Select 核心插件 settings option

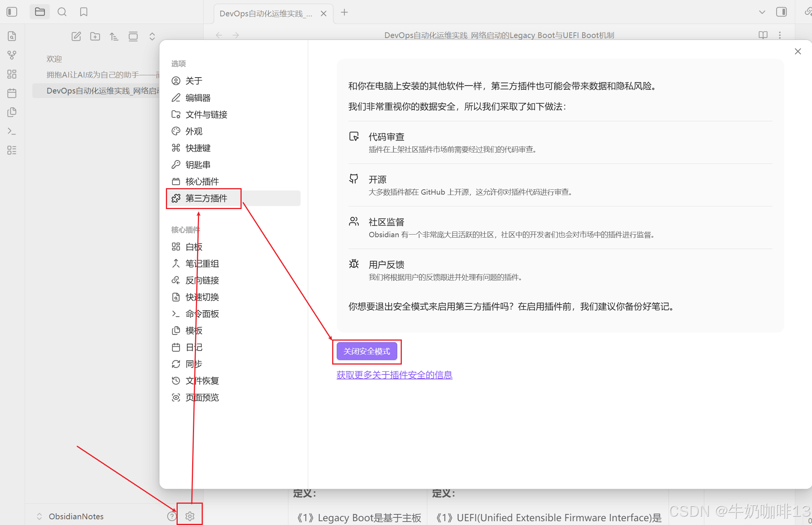coord(202,181)
